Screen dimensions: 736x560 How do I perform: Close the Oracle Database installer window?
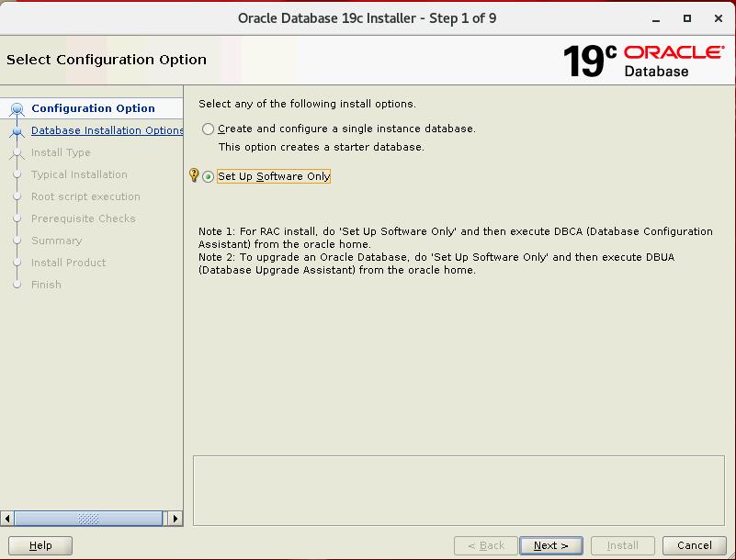pyautogui.click(x=716, y=18)
